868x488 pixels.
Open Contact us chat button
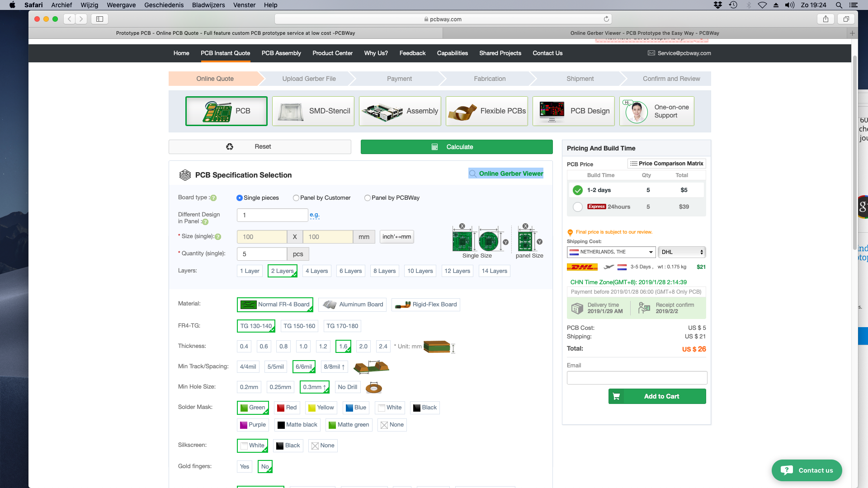[807, 470]
